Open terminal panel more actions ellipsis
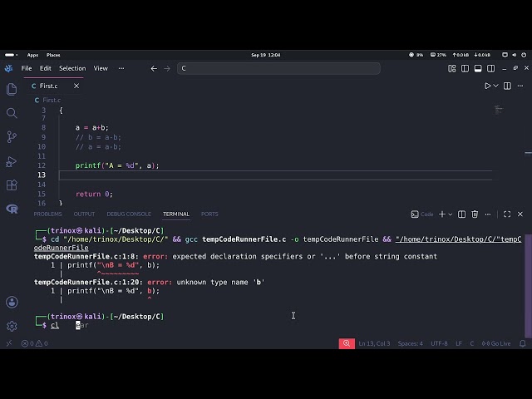 pos(488,214)
